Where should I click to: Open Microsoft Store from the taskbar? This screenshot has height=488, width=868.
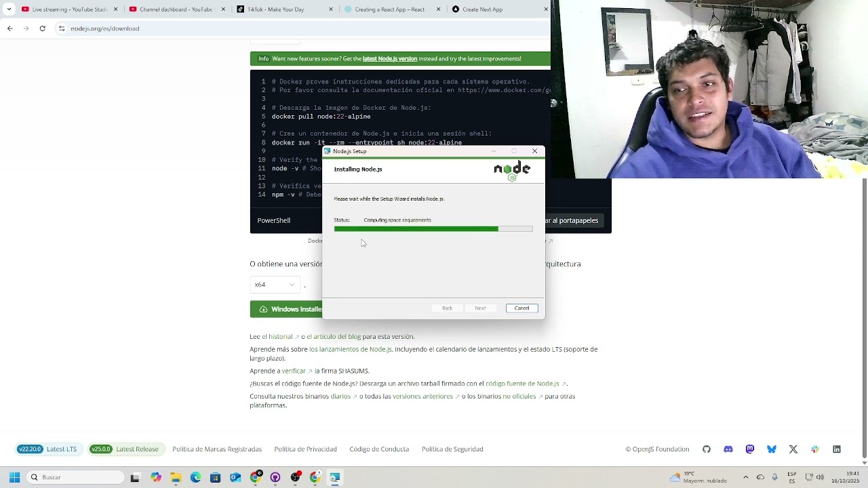coord(215,477)
